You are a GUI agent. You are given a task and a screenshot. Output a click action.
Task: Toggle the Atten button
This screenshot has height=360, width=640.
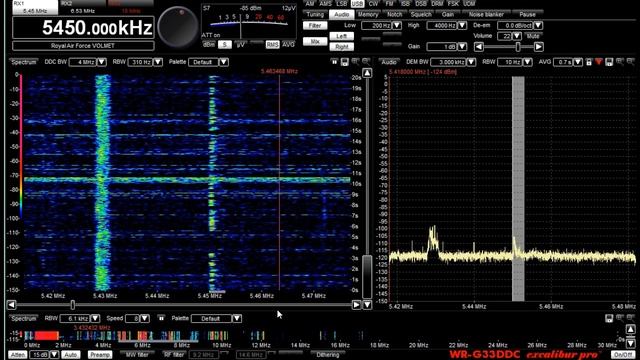[x=18, y=355]
